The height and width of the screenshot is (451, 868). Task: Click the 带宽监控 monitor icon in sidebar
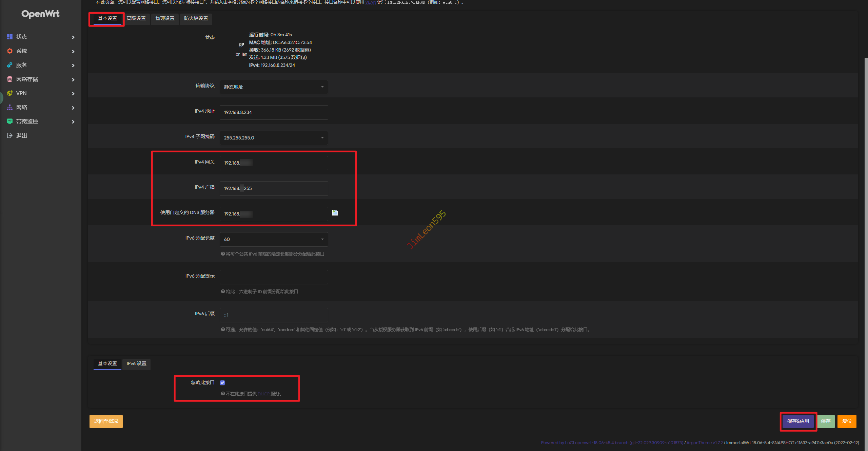point(10,121)
